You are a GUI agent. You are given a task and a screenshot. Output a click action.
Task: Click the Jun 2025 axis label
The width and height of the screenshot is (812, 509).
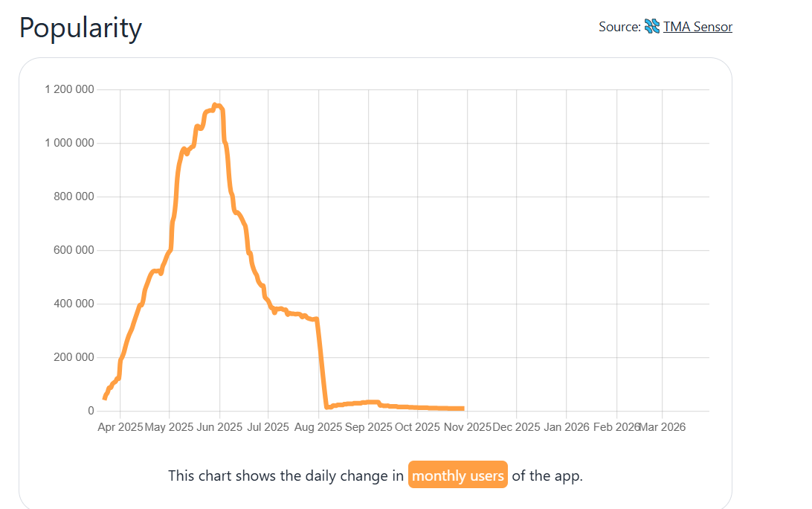click(220, 427)
